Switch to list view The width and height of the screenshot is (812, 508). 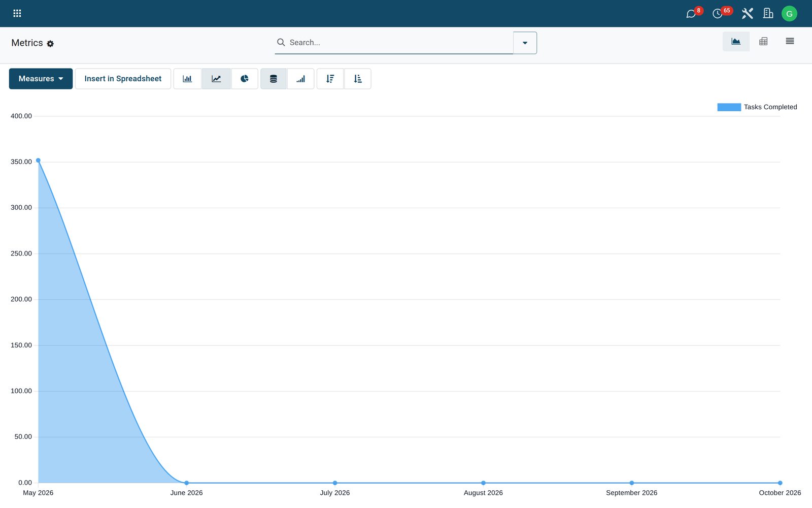790,42
